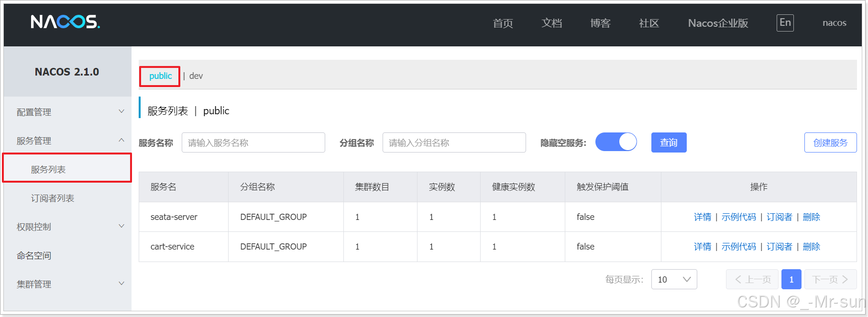Image resolution: width=868 pixels, height=317 pixels.
Task: Click DEFAULT_GROUP in the cart-service row
Action: (274, 247)
